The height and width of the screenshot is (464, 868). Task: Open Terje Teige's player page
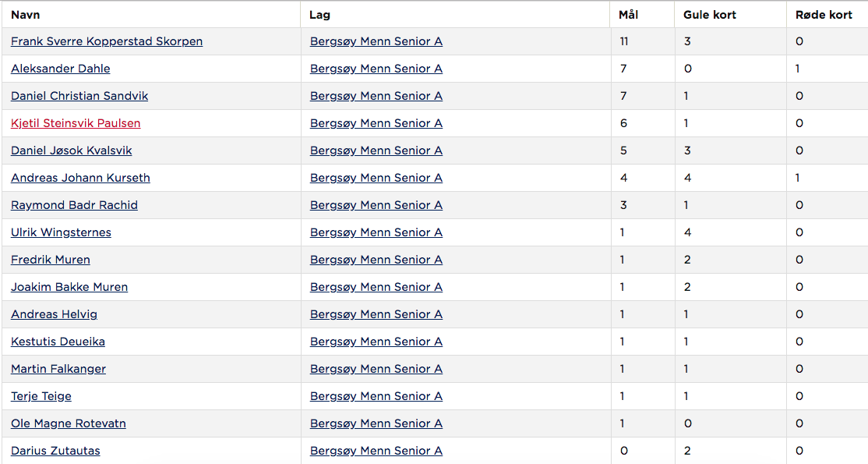[x=41, y=396]
